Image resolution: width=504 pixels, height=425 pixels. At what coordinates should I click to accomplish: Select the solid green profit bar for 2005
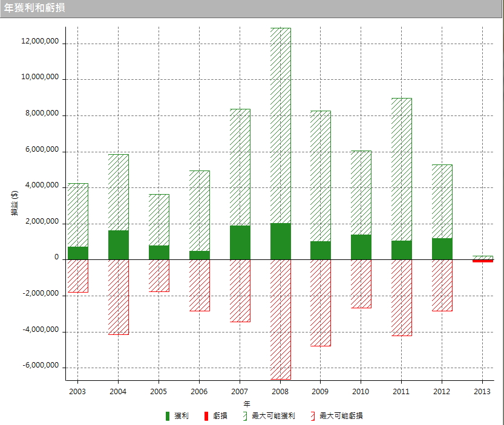(159, 253)
